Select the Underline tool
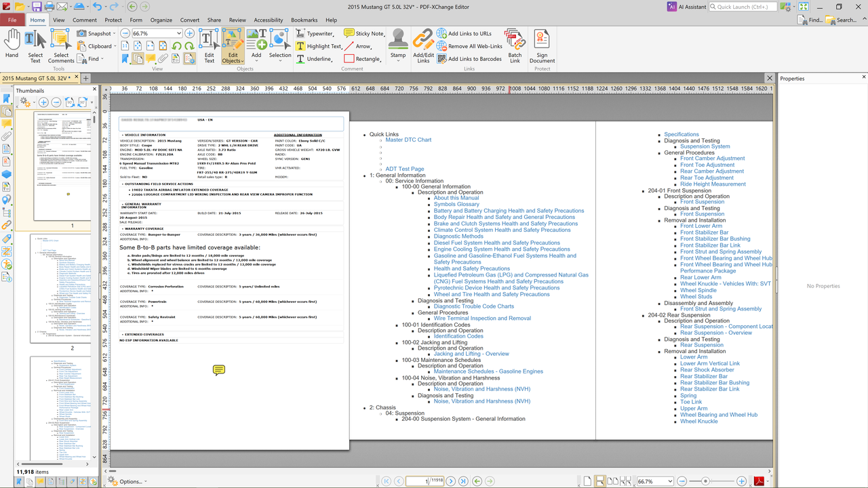 314,59
